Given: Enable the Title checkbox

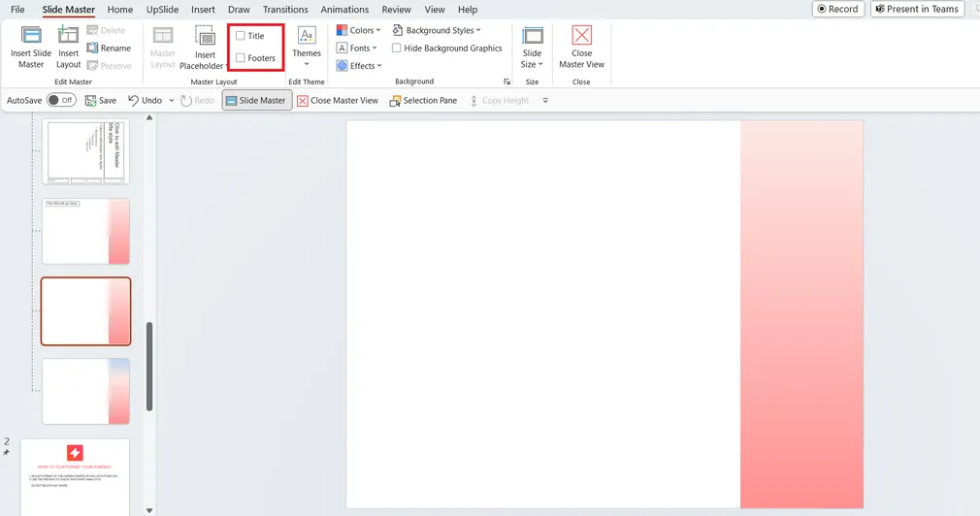Looking at the screenshot, I should pos(240,36).
